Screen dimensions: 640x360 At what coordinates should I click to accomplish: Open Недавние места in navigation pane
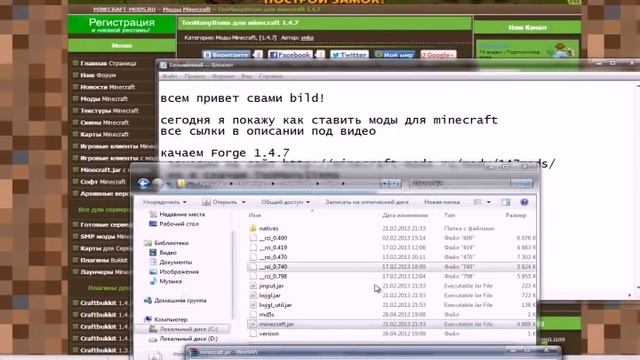[x=177, y=214]
